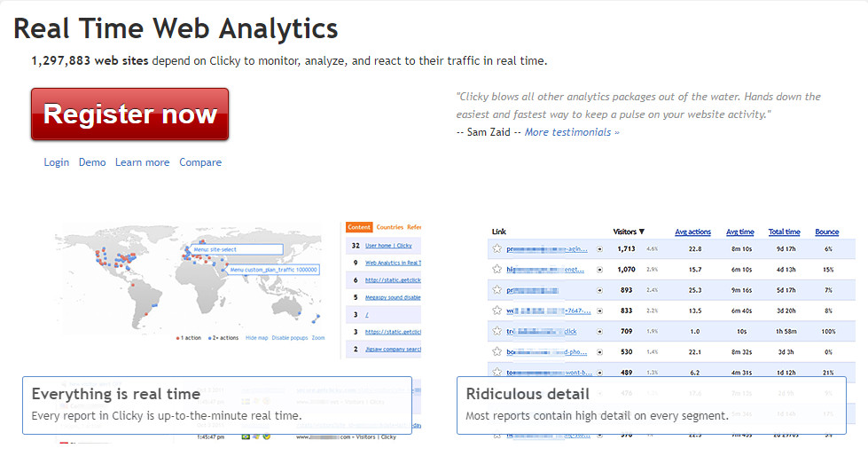Open the table link ending in click
The image size is (868, 464).
pyautogui.click(x=542, y=332)
